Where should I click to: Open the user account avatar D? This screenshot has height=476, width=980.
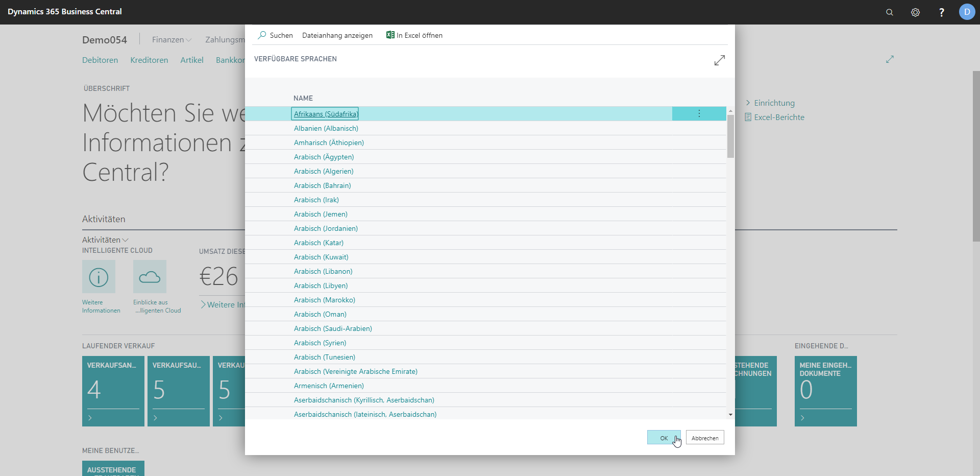(967, 12)
